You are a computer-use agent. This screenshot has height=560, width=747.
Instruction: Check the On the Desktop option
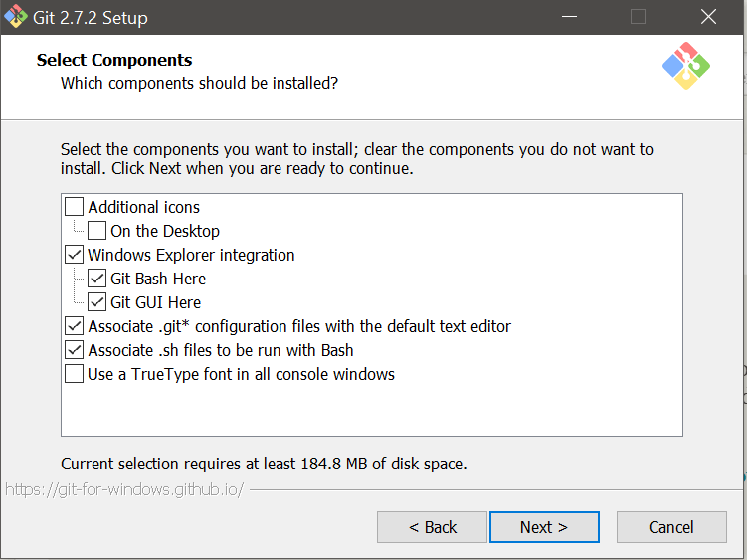coord(97,231)
